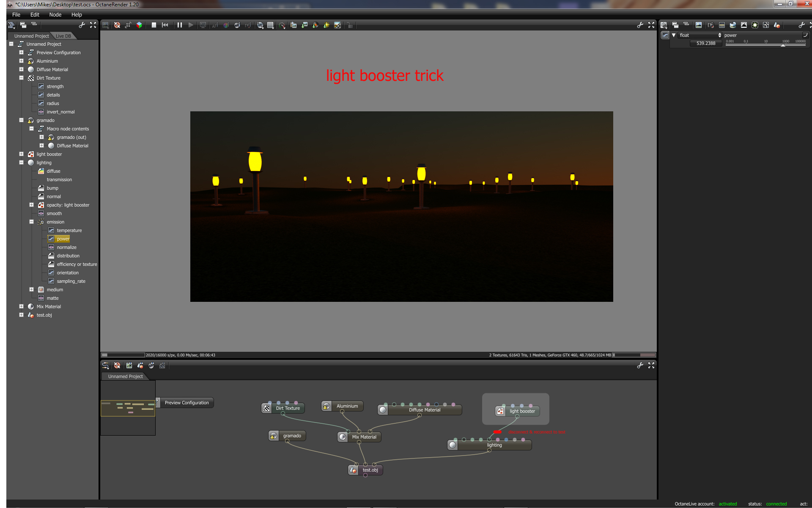812x508 pixels.
Task: Expand the light booster tree node
Action: (21, 154)
